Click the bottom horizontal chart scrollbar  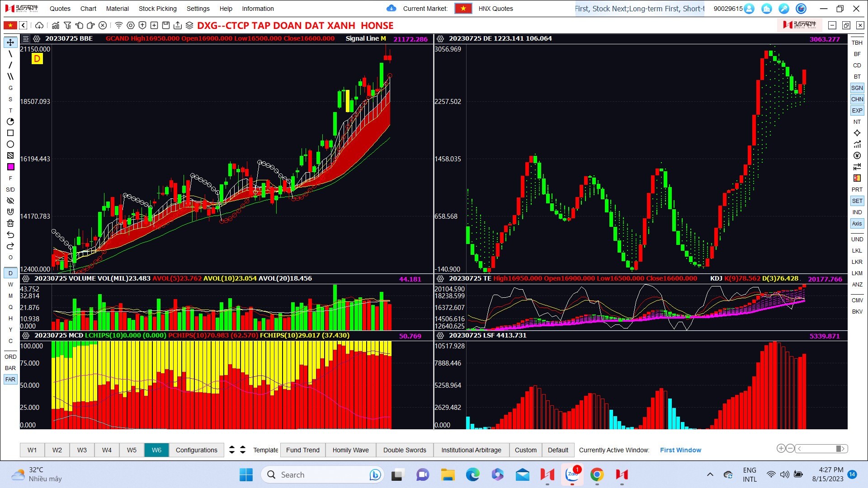[821, 449]
